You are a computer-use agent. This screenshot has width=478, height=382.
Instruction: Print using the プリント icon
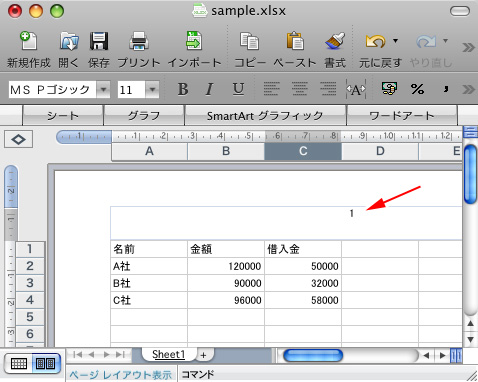click(139, 41)
